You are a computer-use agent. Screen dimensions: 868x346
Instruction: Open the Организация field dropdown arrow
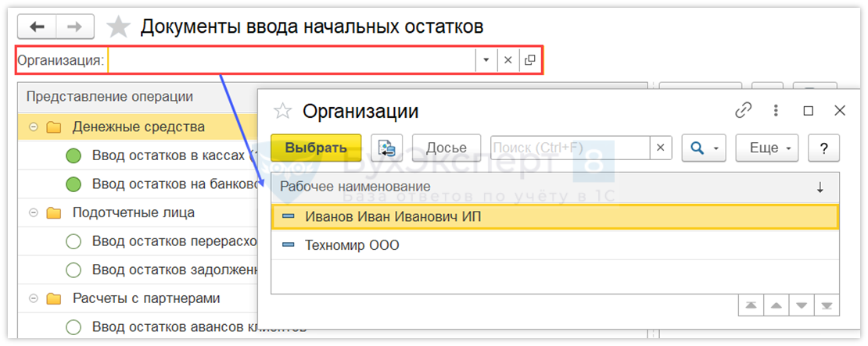pyautogui.click(x=486, y=59)
